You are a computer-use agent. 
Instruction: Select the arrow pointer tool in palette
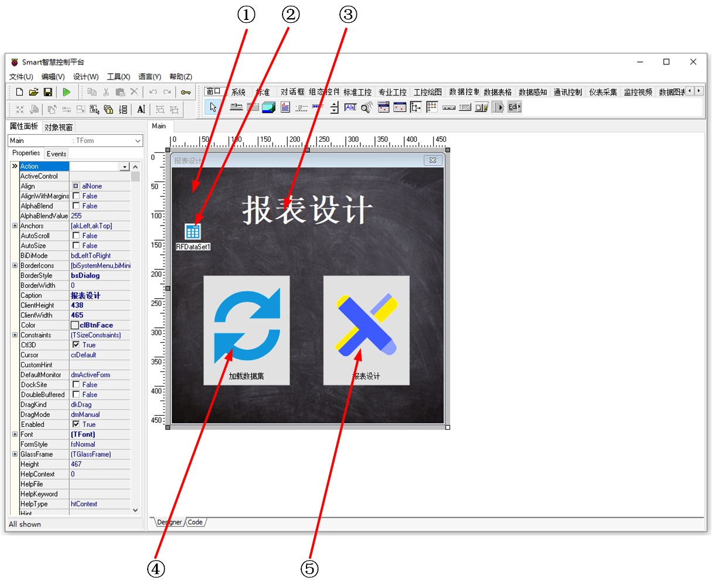213,107
